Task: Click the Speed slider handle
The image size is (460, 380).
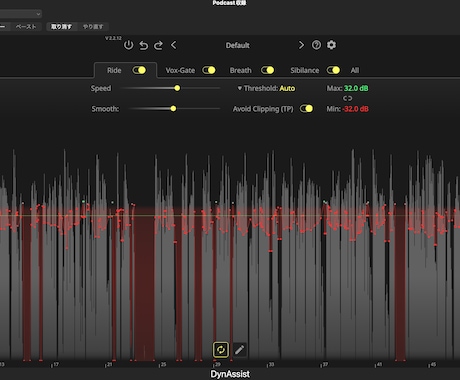Action: coord(177,88)
